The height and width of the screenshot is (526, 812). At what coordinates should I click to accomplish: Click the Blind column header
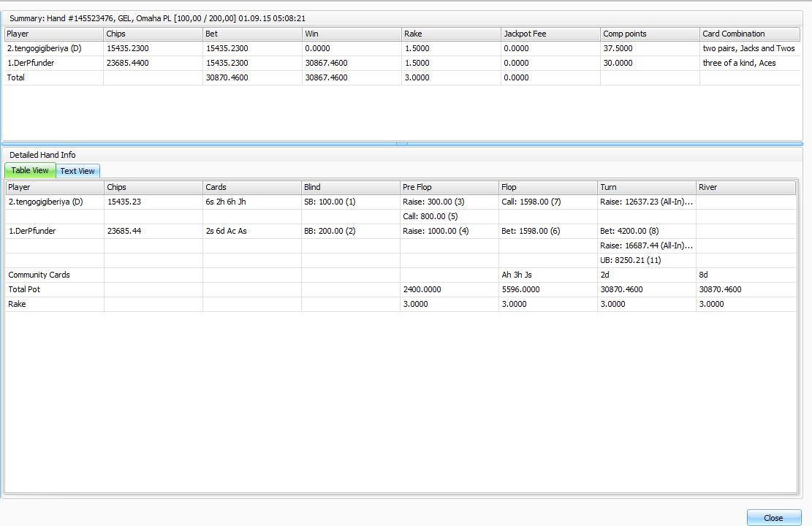351,188
